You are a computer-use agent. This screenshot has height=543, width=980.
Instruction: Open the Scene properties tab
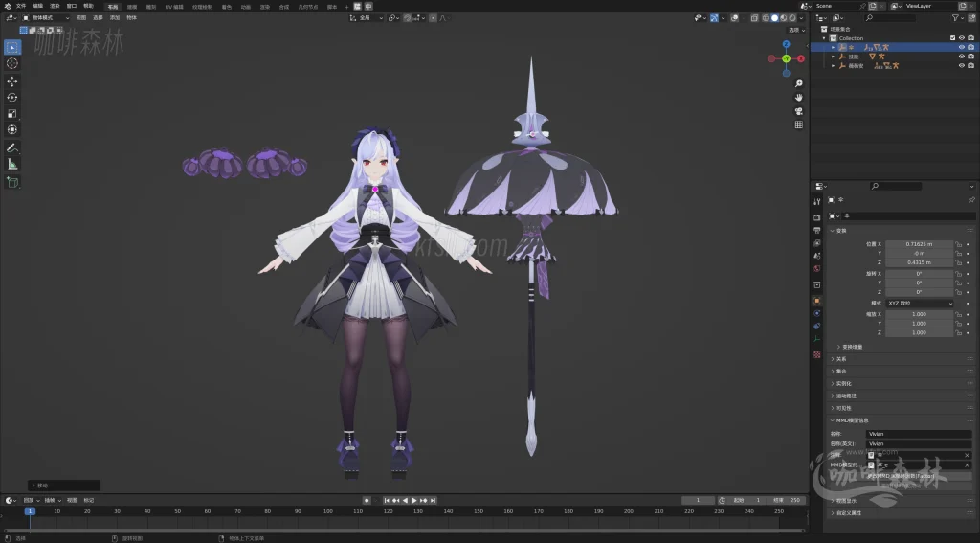coord(817,256)
